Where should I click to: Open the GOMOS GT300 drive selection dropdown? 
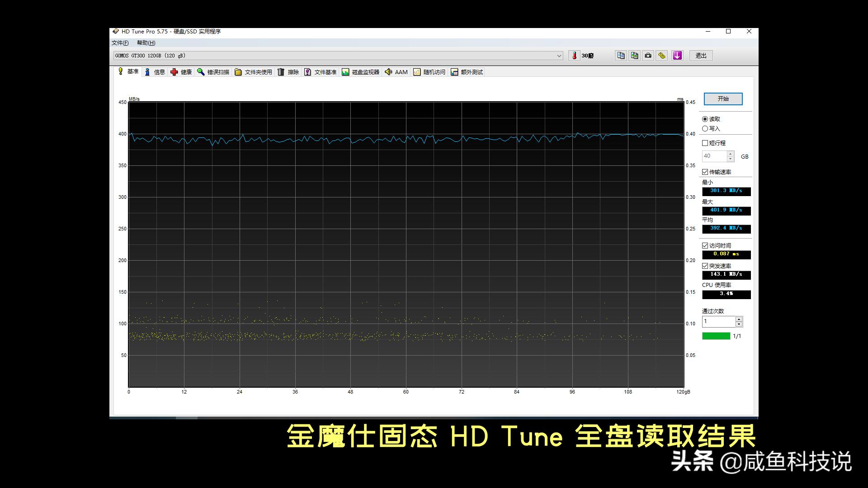pos(559,55)
